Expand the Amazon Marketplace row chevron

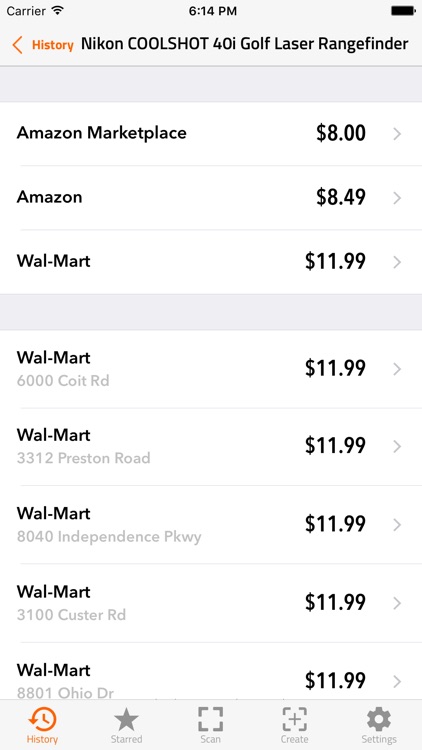[397, 134]
